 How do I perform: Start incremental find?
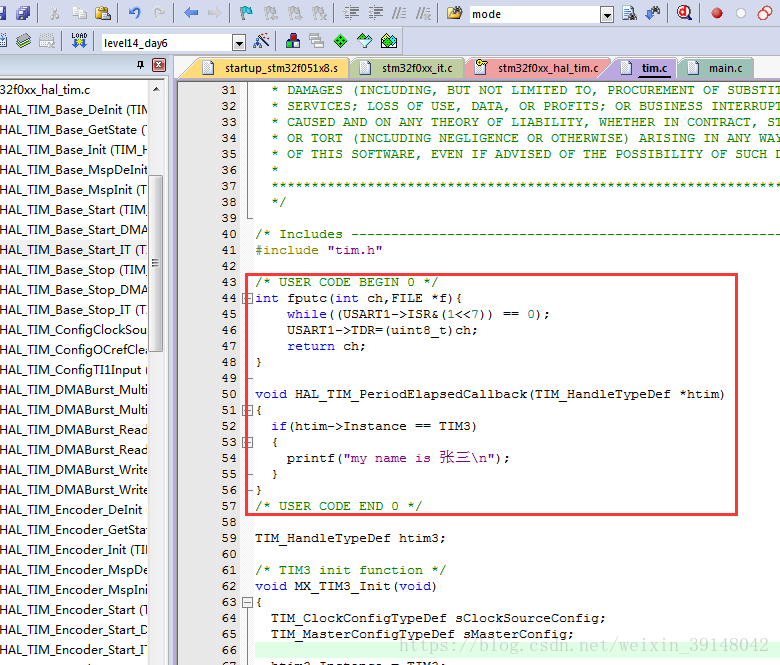point(653,13)
